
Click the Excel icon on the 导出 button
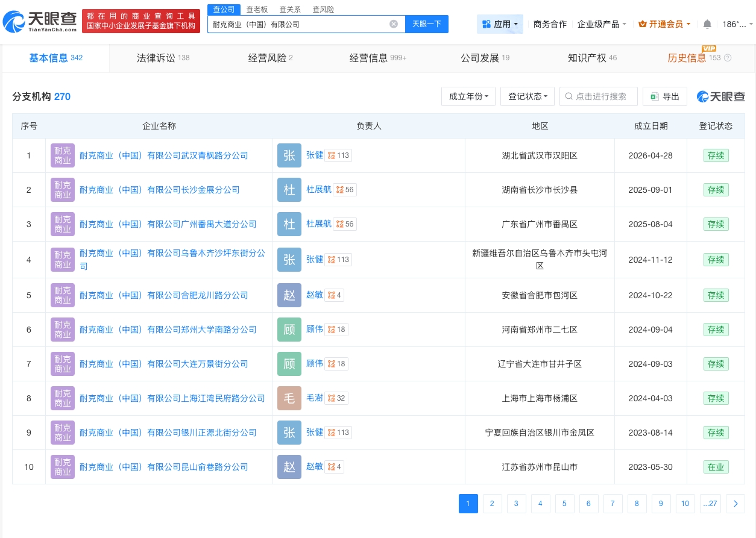(655, 96)
